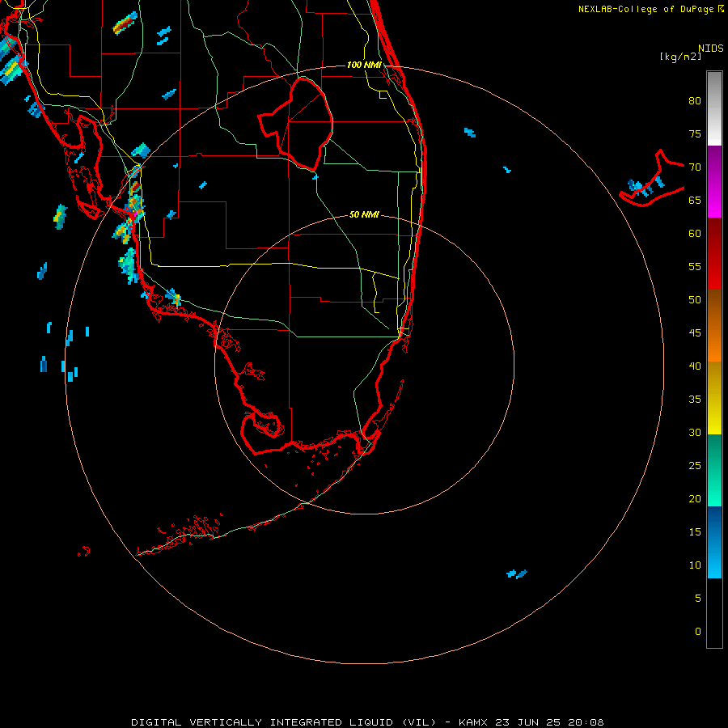Click the 45 value on the color scale
This screenshot has width=728, height=728.
coord(695,333)
